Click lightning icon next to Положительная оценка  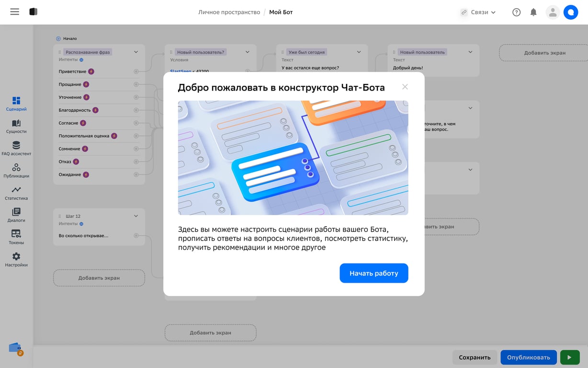pos(114,136)
